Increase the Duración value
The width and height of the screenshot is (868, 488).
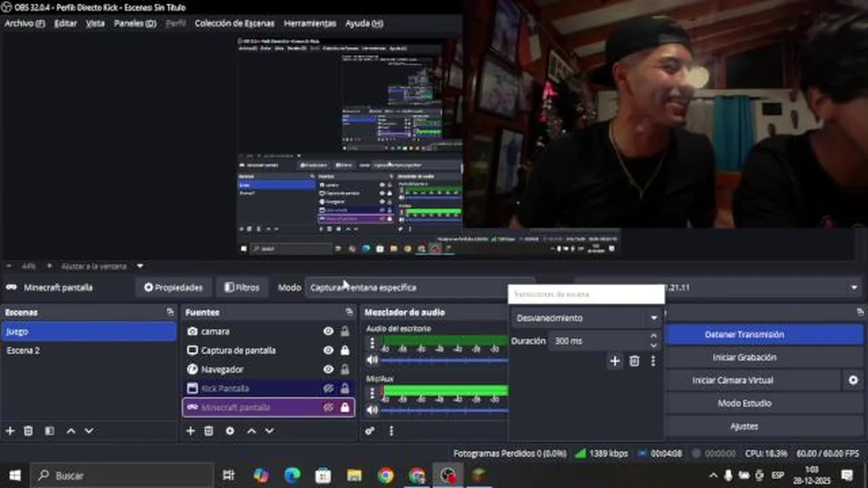coord(654,336)
